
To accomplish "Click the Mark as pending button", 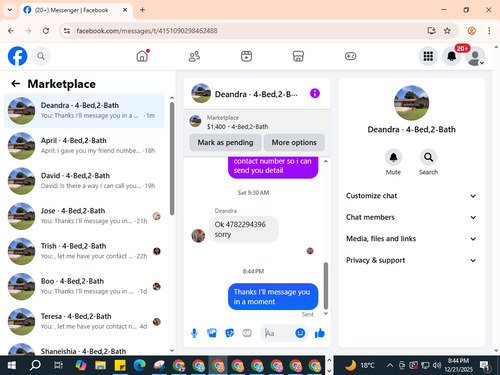I will coord(225,142).
